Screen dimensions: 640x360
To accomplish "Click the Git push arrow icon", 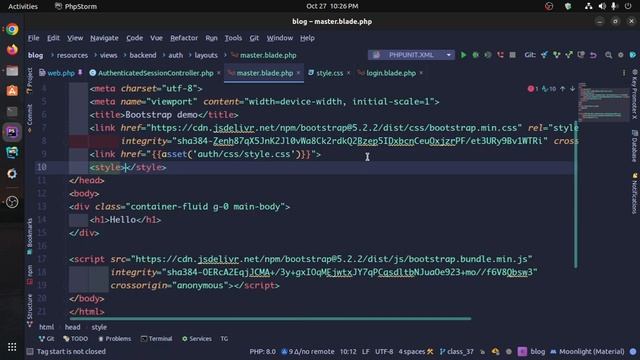I will [x=569, y=55].
